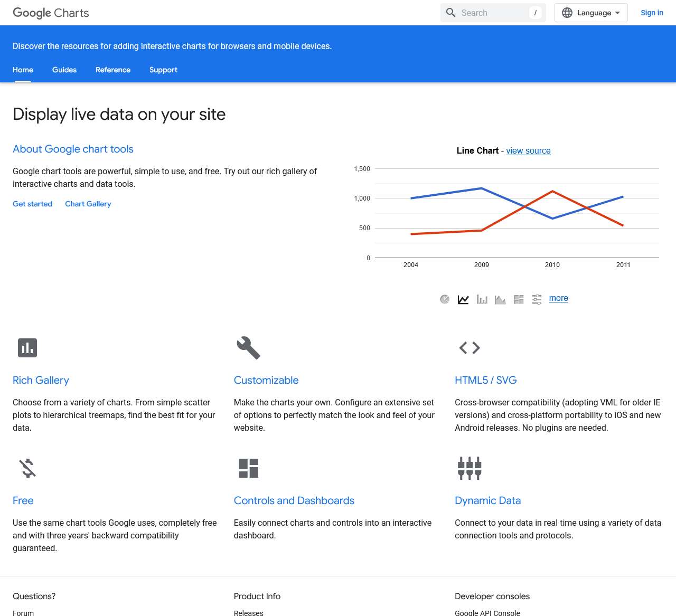Viewport: 676px width, 616px height.
Task: Open the Reference tab
Action: (x=113, y=70)
